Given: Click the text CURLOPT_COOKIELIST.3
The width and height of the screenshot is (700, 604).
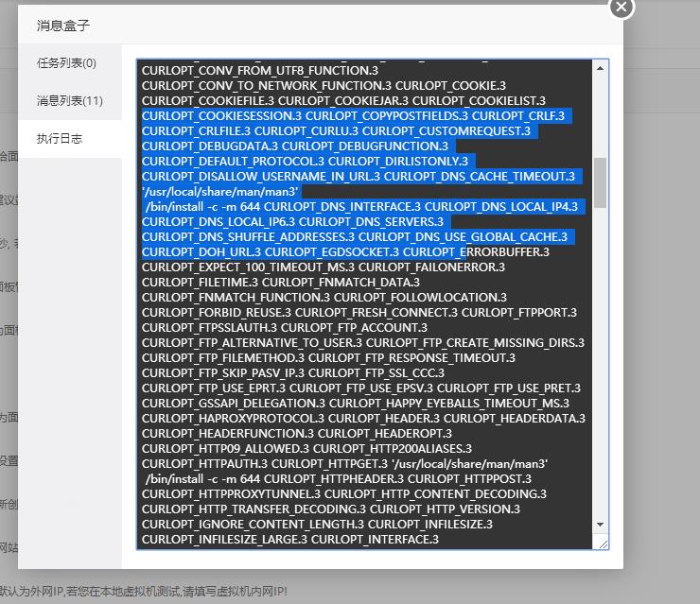Looking at the screenshot, I should tap(479, 101).
